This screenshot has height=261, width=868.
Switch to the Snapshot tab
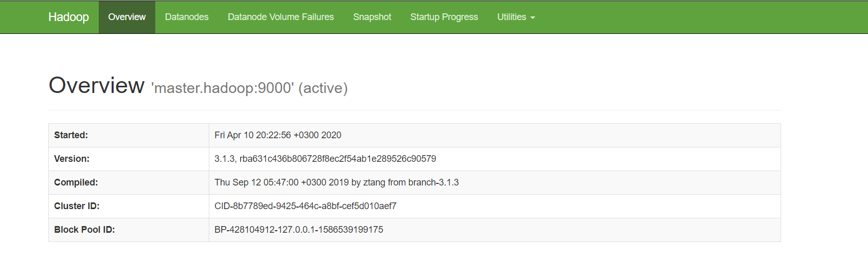372,17
